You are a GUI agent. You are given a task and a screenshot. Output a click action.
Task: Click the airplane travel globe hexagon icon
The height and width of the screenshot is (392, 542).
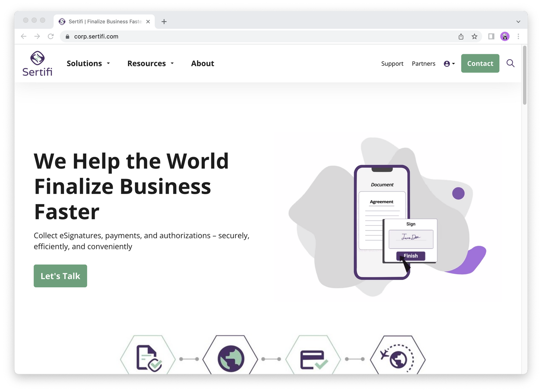click(x=397, y=358)
